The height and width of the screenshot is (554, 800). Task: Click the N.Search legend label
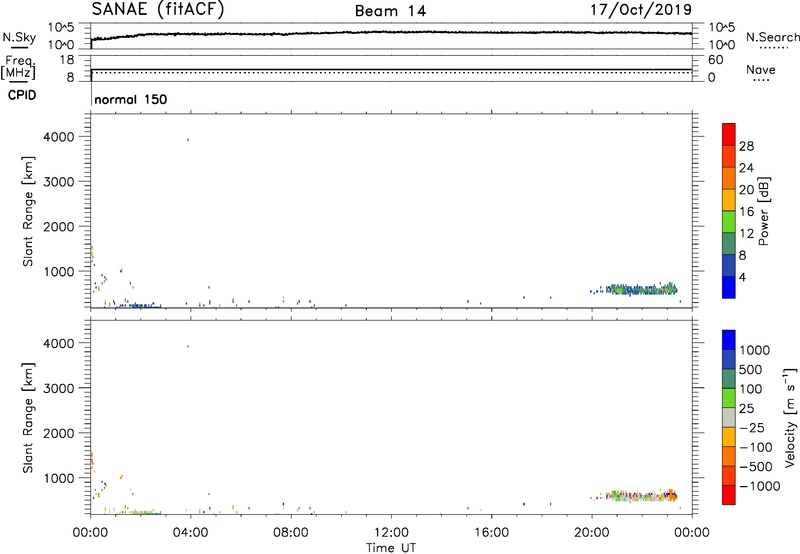point(772,37)
